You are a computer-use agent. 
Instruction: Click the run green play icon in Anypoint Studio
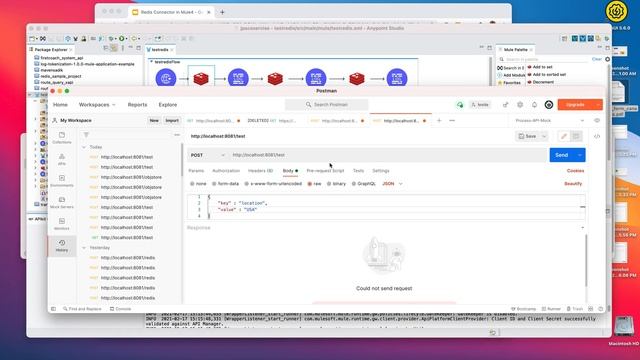[122, 38]
